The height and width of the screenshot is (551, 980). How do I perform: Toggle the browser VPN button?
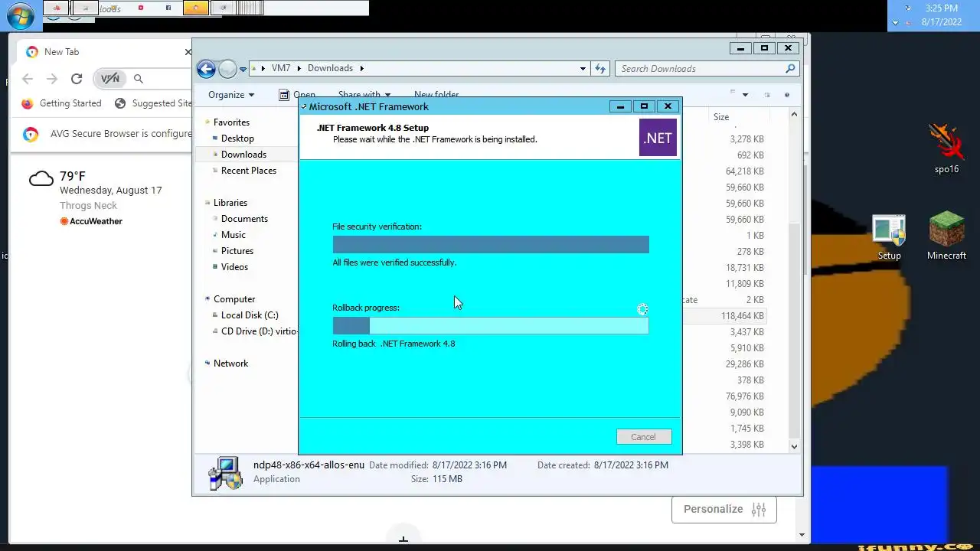[x=110, y=79]
